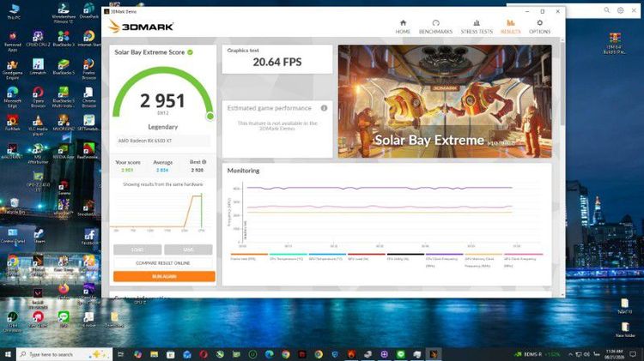Viewport: 644px width, 361px height.
Task: Open the Home tab in 3DMark
Action: (x=403, y=27)
